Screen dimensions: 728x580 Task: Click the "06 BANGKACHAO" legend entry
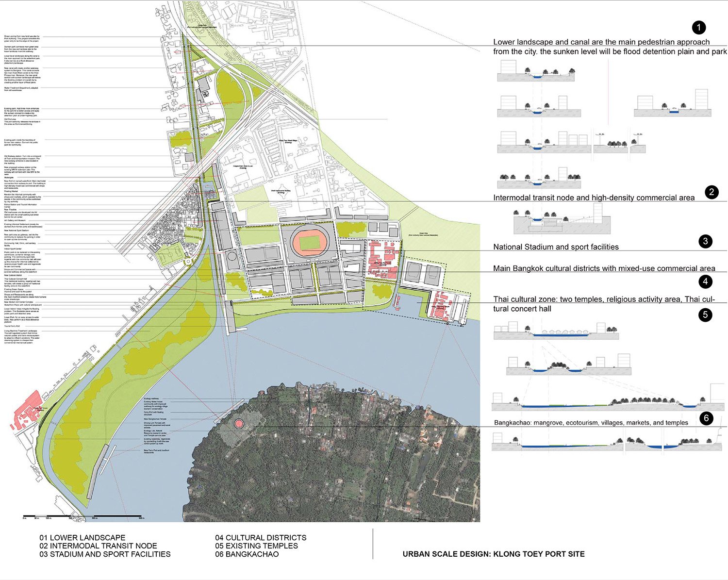247,554
